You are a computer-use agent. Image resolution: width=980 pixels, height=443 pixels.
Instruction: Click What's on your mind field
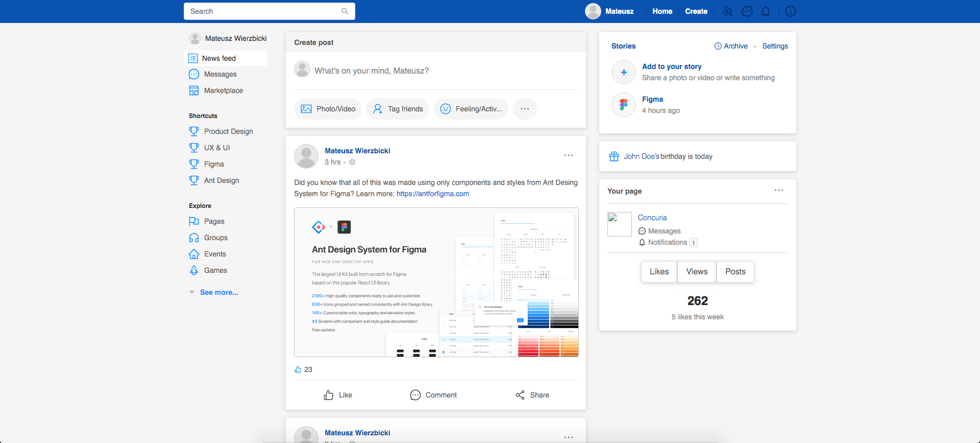[372, 71]
